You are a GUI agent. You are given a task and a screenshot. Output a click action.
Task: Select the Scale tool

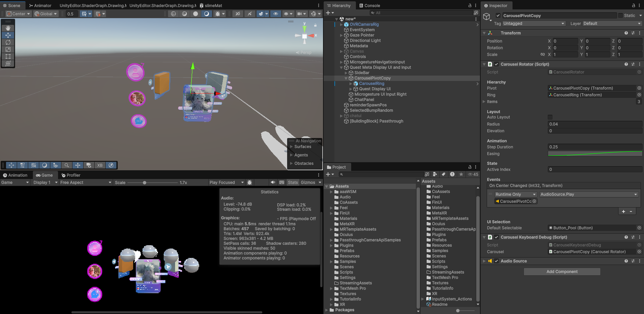pos(8,49)
